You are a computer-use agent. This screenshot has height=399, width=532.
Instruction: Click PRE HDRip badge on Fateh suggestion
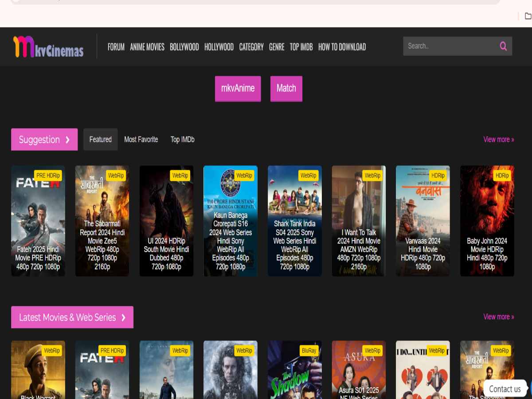click(48, 176)
